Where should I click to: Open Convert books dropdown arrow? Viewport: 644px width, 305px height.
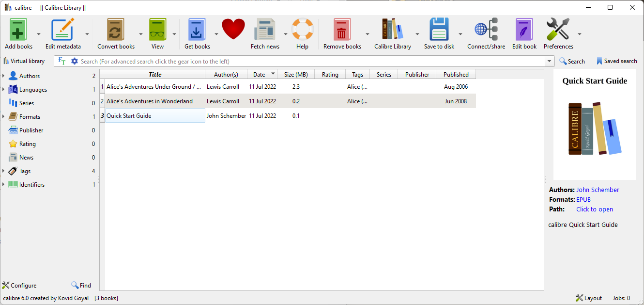click(141, 34)
